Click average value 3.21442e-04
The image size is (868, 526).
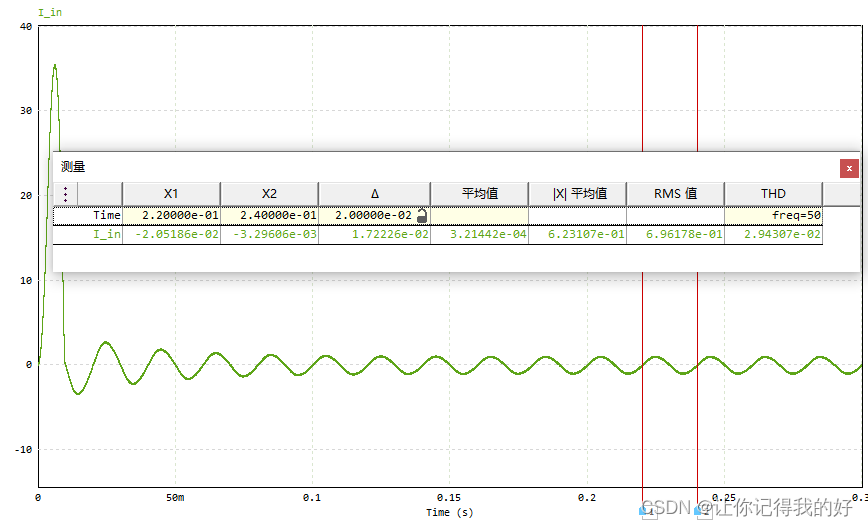479,234
